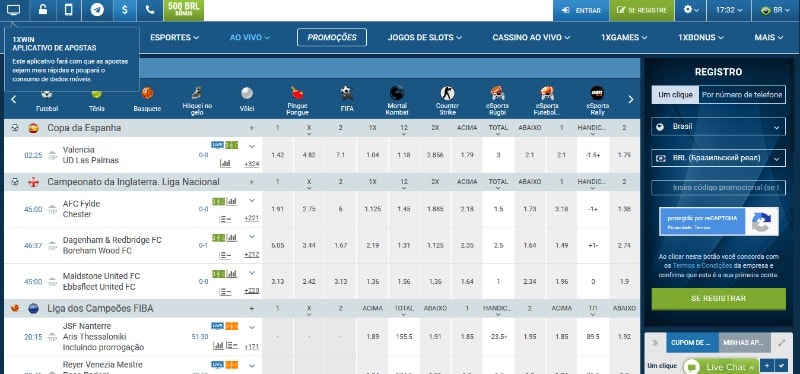The height and width of the screenshot is (374, 800).
Task: Expand the settings gear dropdown
Action: coord(691,10)
